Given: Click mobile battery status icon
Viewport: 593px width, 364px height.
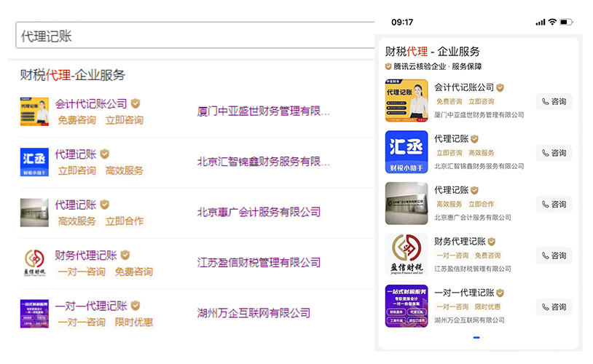Looking at the screenshot, I should pyautogui.click(x=566, y=22).
